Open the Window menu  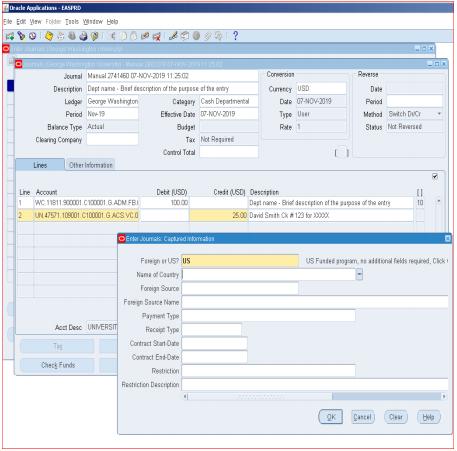pos(93,22)
